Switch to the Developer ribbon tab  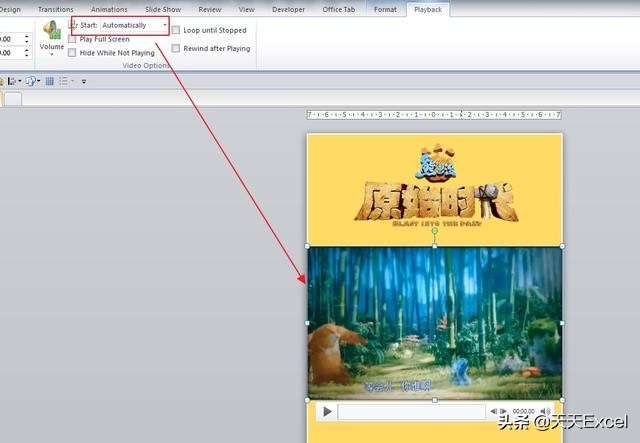288,9
